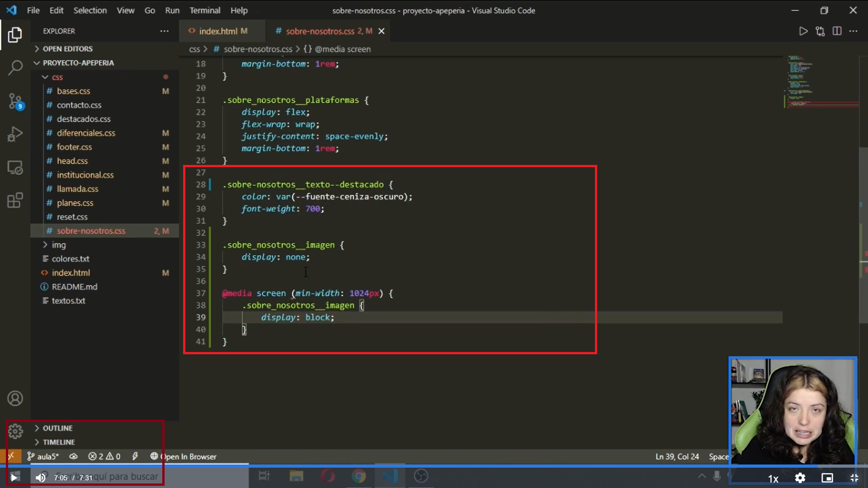This screenshot has width=868, height=488.
Task: Change playback speed 1x
Action: point(773,479)
